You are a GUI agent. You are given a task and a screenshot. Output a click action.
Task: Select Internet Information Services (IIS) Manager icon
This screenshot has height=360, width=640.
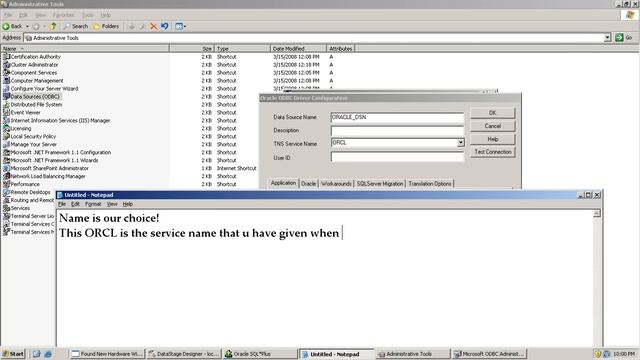coord(6,120)
